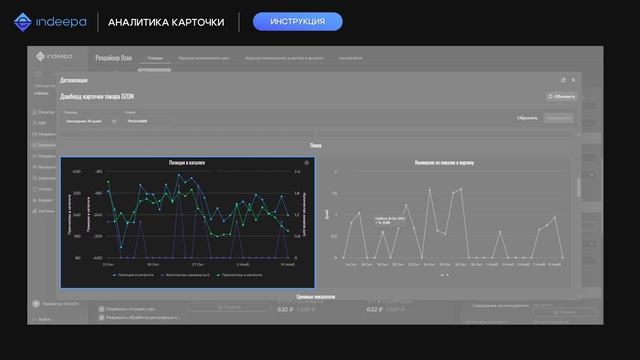Click the user avatar at the sidebar bottom
Image resolution: width=640 pixels, height=360 pixels.
coord(36,304)
